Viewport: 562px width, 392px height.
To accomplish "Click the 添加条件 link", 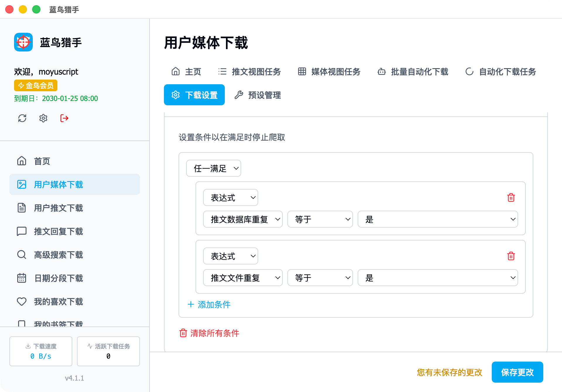I will coord(209,305).
